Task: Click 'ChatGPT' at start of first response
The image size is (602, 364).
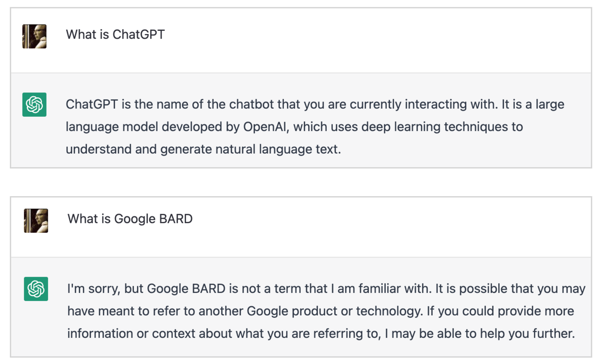Action: tap(92, 104)
